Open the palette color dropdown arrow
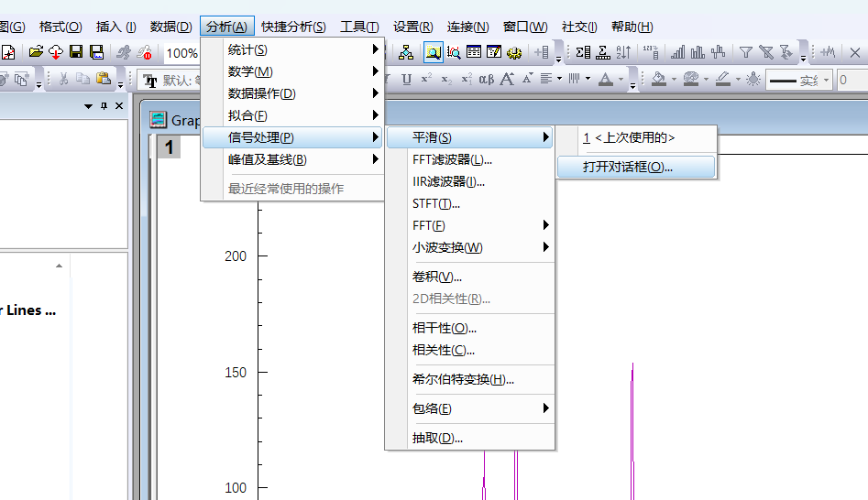 click(x=706, y=79)
